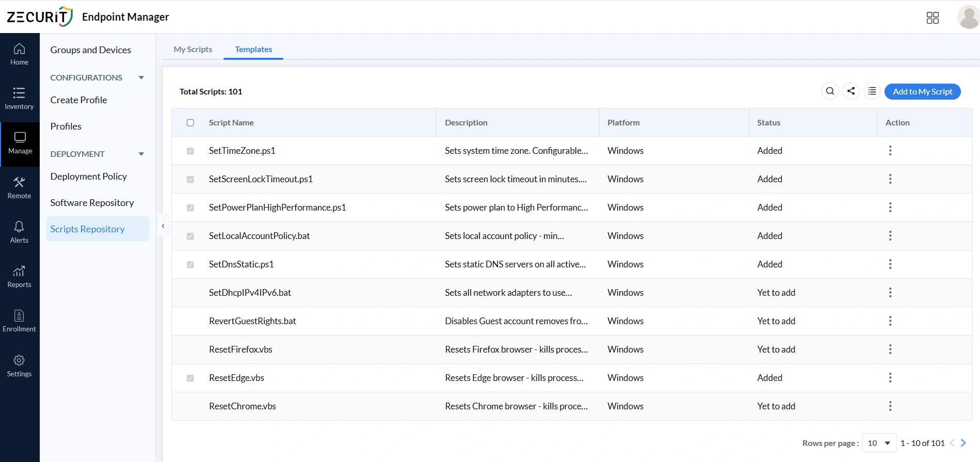Click the ZECURIT logo
This screenshot has height=462, width=980.
point(40,17)
